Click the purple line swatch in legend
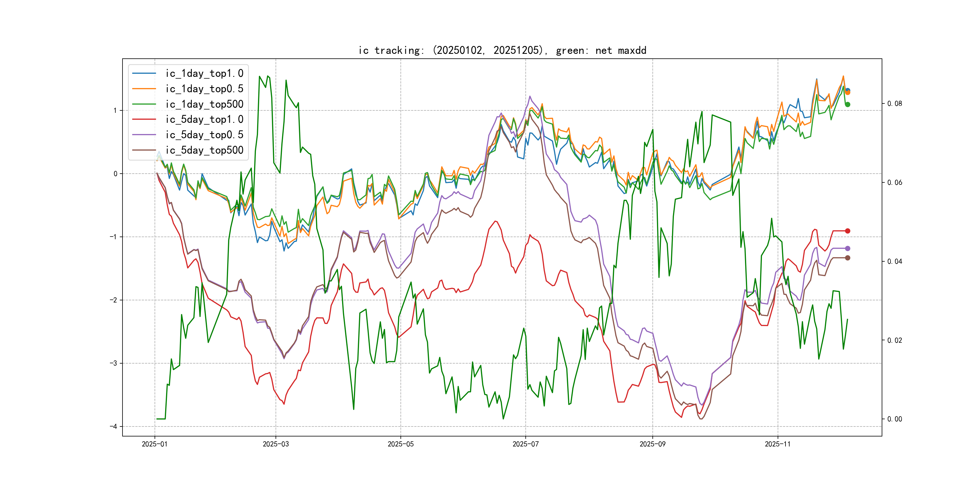Screen dimensions: 980x490 [x=144, y=135]
